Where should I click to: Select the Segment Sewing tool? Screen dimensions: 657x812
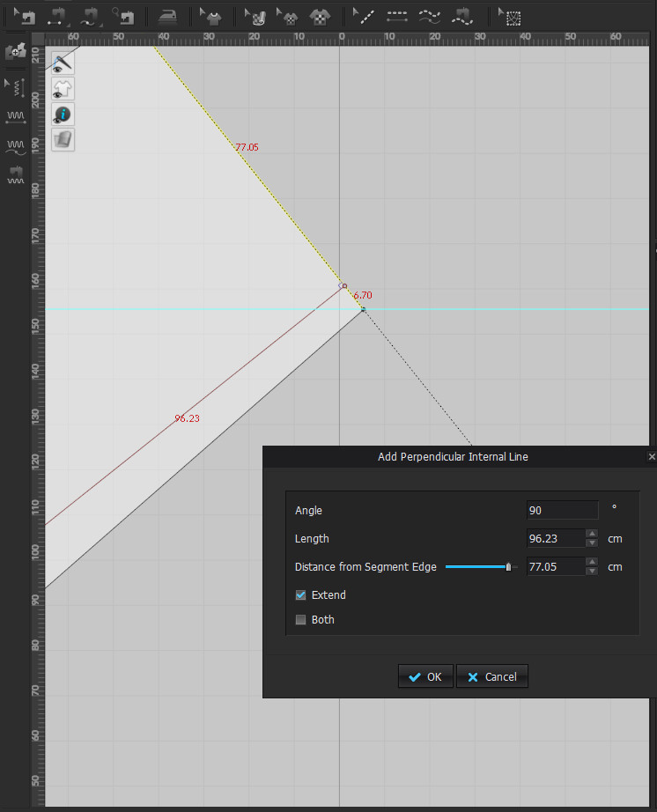tap(57, 17)
